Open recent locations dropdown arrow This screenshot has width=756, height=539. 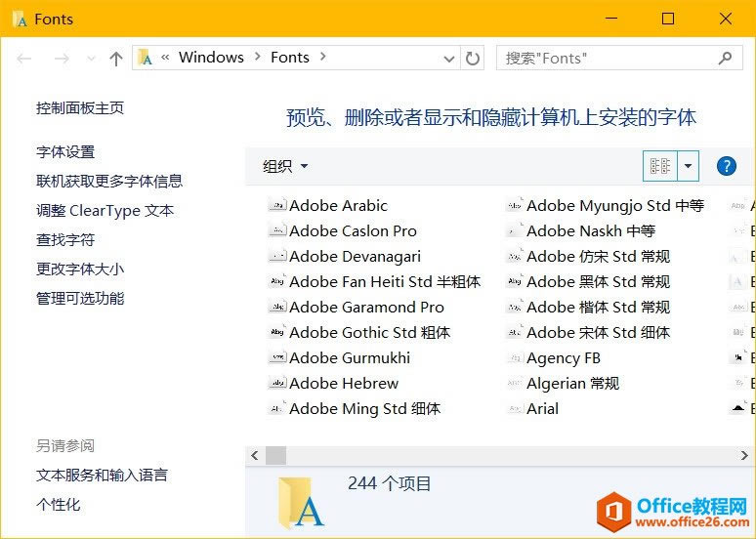(x=91, y=60)
